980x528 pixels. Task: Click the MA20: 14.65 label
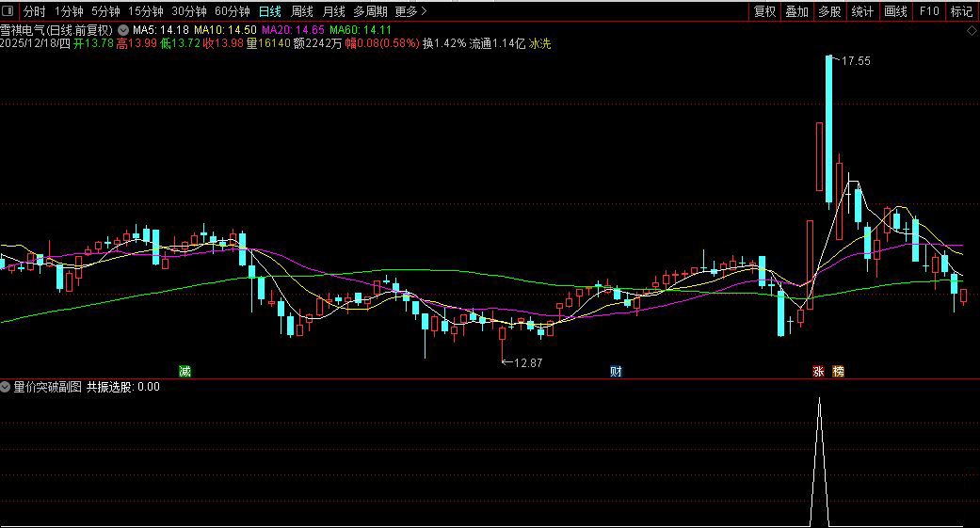tap(293, 30)
